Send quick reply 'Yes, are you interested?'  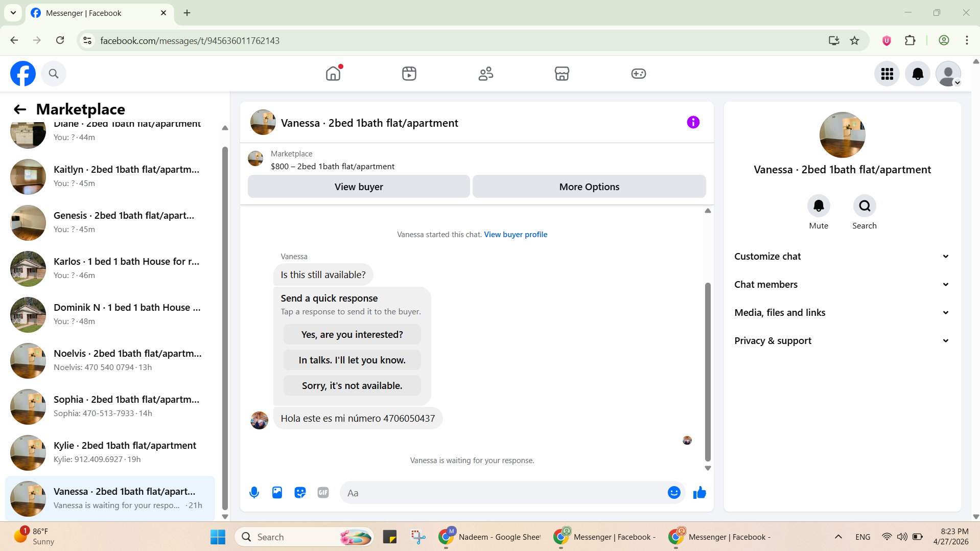click(x=352, y=335)
